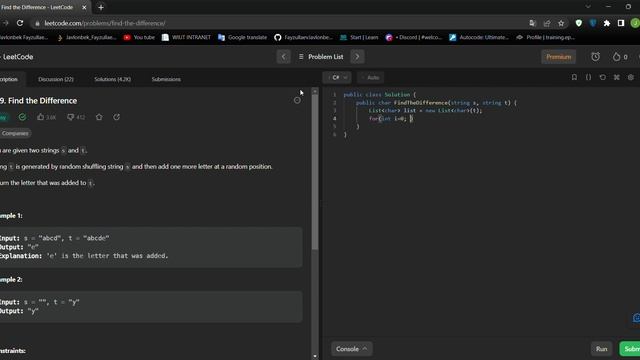Show the Companies tag

(15, 133)
